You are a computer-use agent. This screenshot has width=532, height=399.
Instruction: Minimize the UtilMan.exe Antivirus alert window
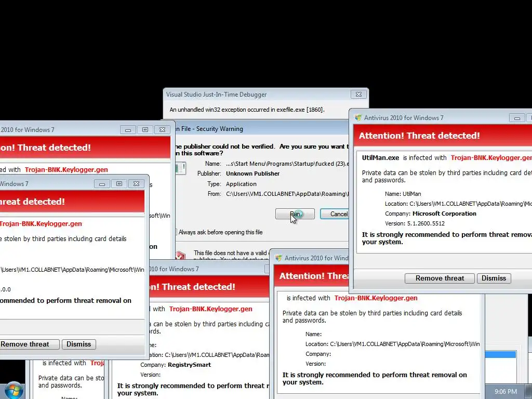[517, 118]
